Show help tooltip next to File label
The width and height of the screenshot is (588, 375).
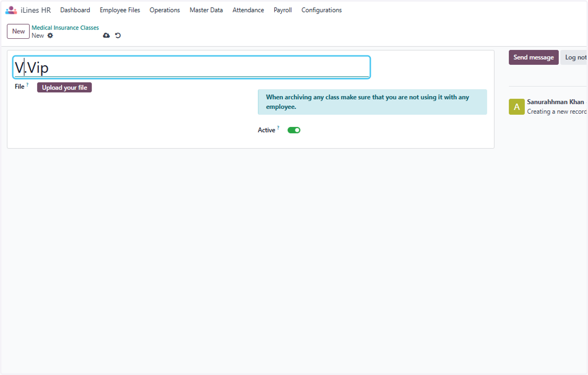(27, 85)
